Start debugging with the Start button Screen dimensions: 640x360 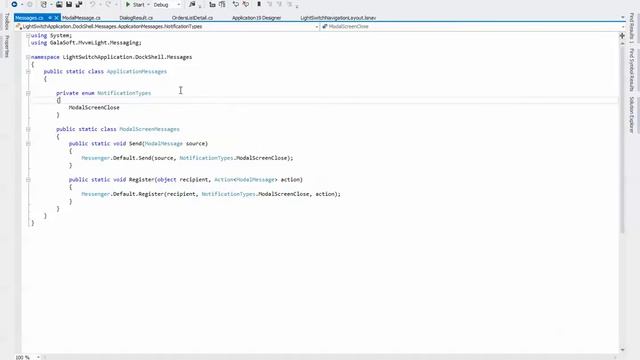135,4
